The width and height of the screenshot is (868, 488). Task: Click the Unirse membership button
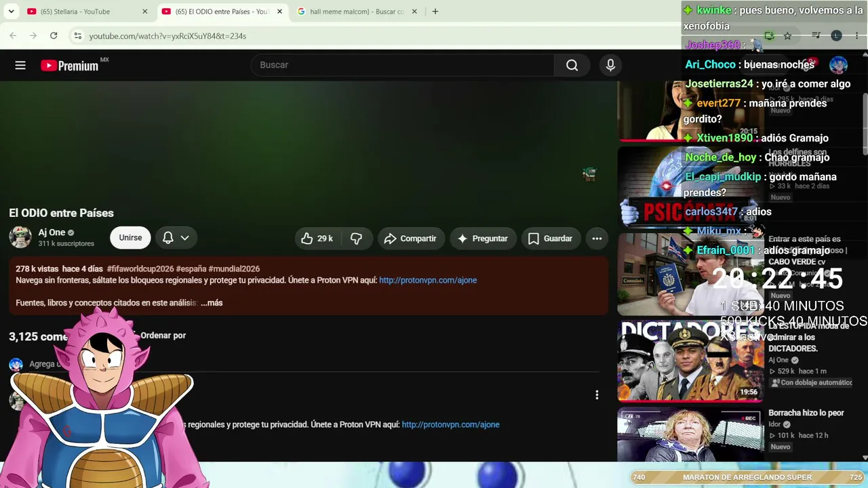point(130,238)
